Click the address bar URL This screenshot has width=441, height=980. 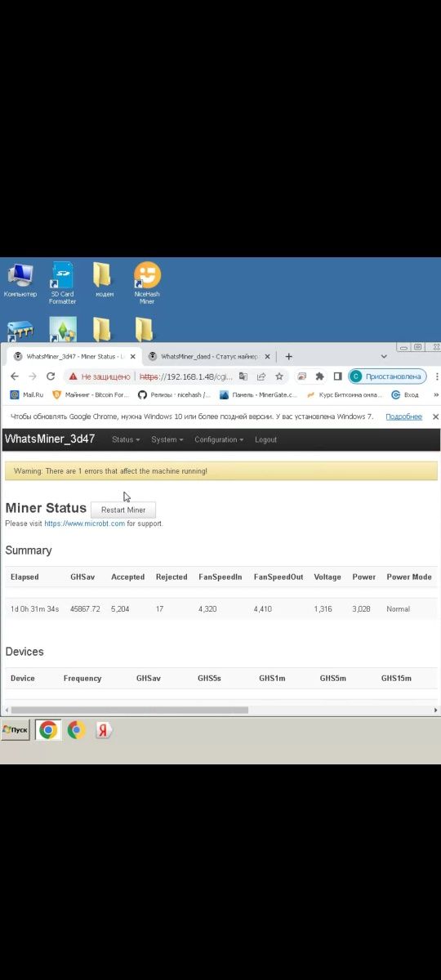(x=186, y=376)
